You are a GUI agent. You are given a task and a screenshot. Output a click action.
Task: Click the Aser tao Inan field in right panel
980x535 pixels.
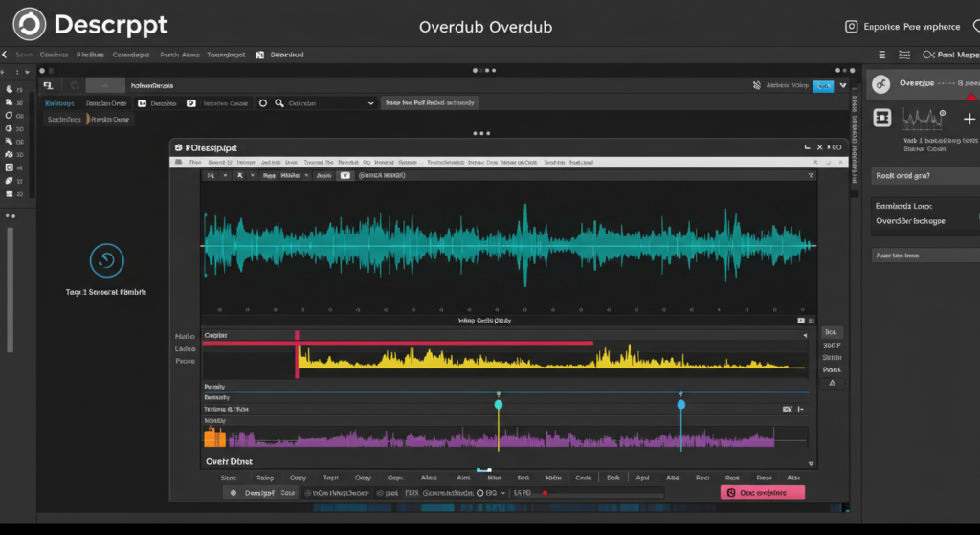tap(925, 255)
